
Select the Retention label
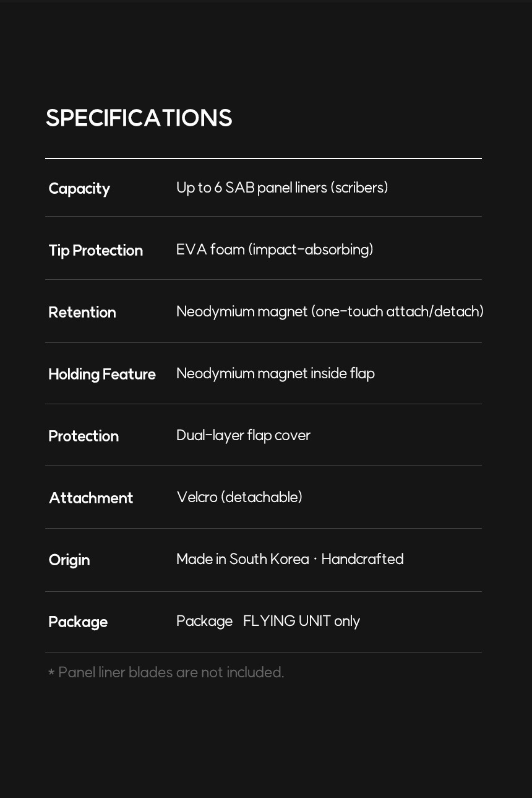[82, 312]
